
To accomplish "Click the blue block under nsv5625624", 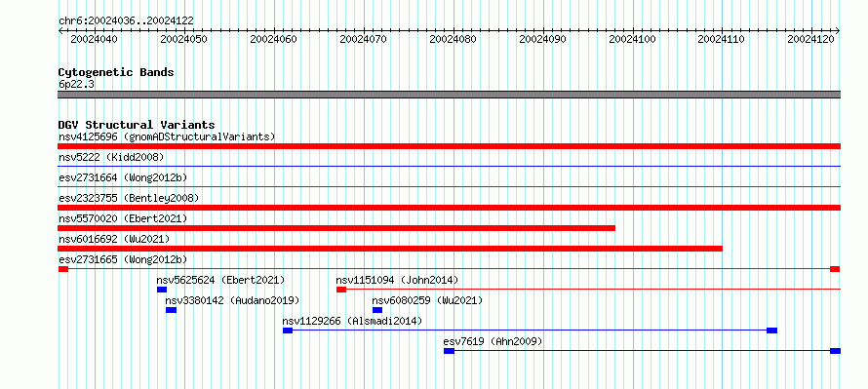I will point(162,290).
